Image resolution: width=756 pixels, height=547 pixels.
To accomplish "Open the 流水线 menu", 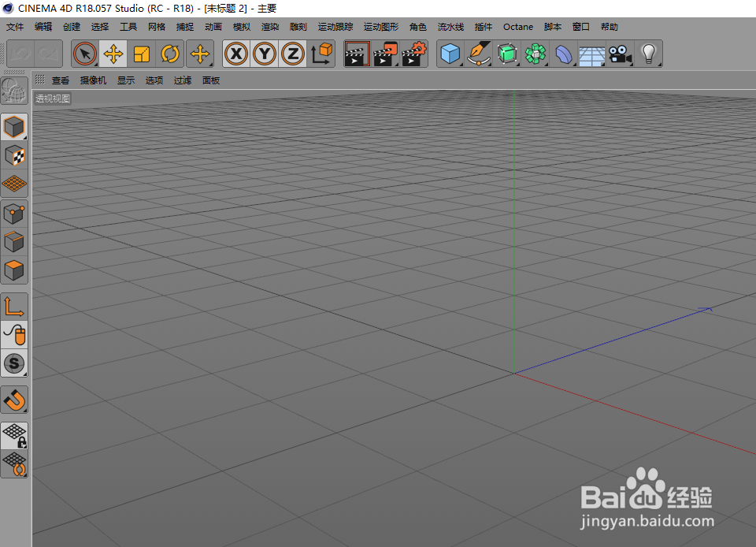I will click(x=450, y=27).
